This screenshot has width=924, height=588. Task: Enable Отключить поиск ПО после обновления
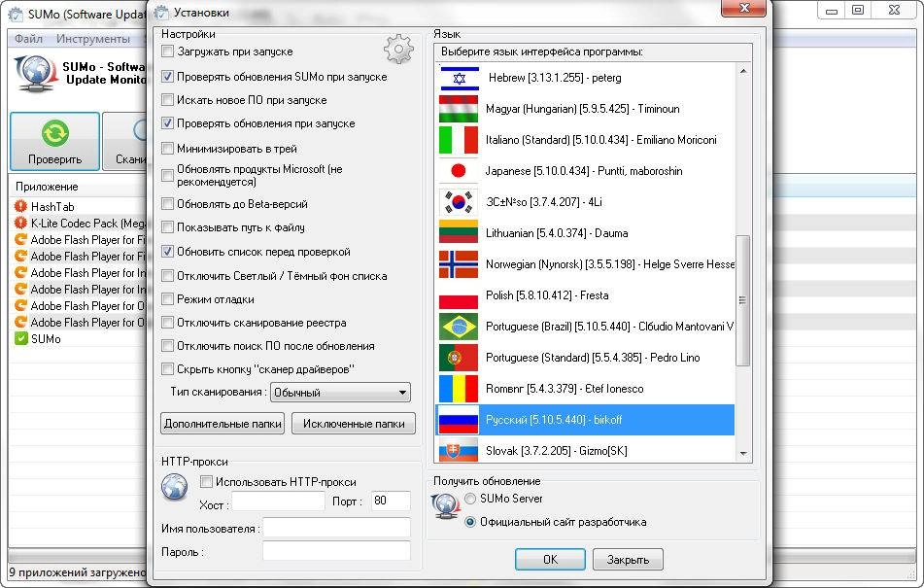(x=167, y=346)
